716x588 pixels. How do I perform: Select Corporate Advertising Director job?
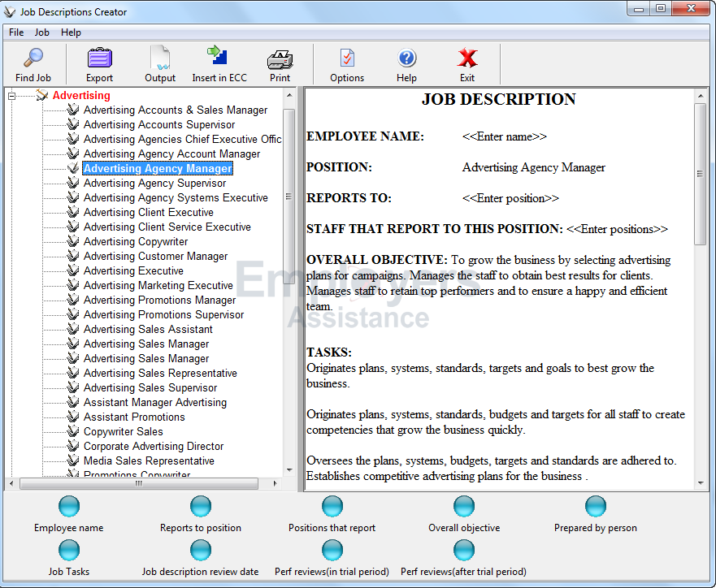(154, 447)
